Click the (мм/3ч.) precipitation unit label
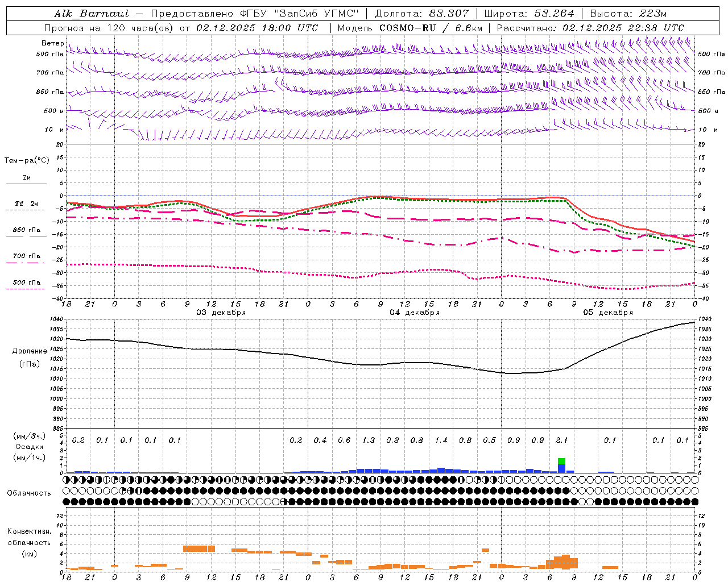This screenshot has width=728, height=582. pyautogui.click(x=28, y=436)
